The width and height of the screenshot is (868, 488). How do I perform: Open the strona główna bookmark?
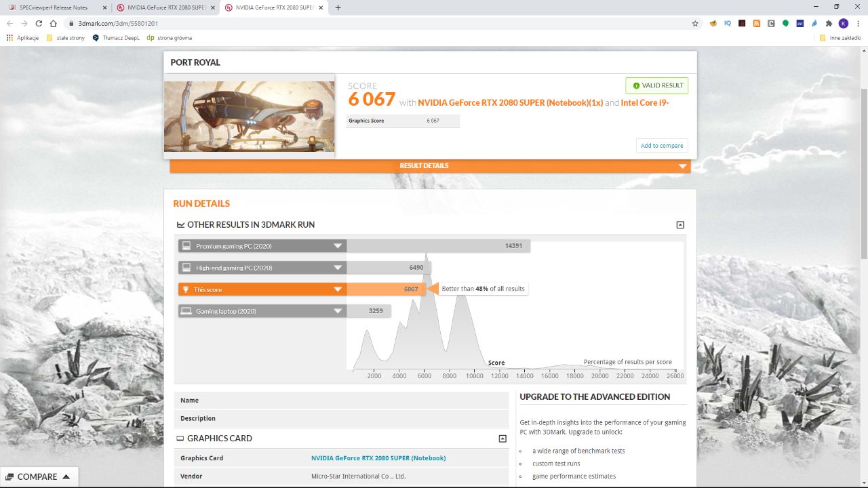[169, 38]
